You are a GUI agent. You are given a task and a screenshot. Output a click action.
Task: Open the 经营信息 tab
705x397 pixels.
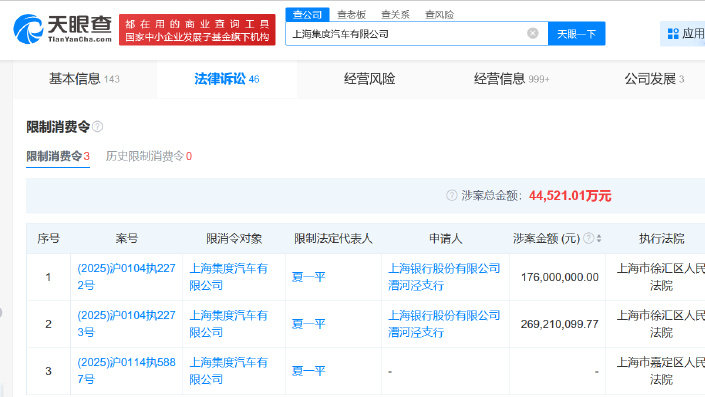tap(511, 79)
